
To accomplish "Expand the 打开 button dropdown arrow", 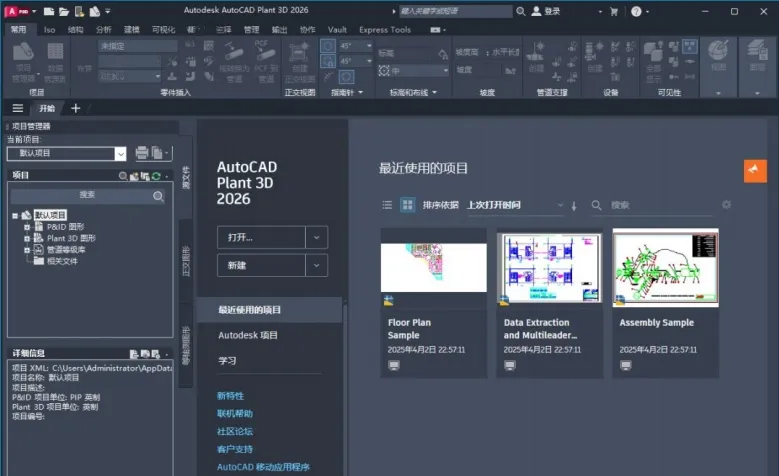I will pos(316,238).
